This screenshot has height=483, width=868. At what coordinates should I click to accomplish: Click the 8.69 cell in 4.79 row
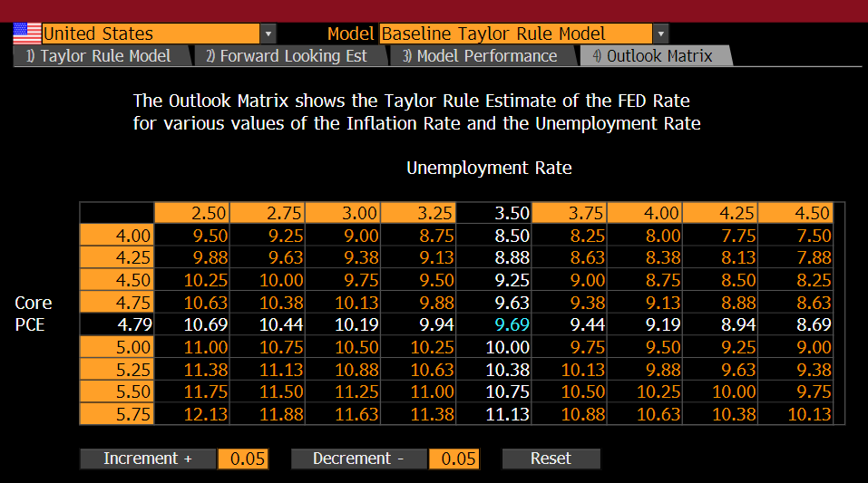pos(795,324)
